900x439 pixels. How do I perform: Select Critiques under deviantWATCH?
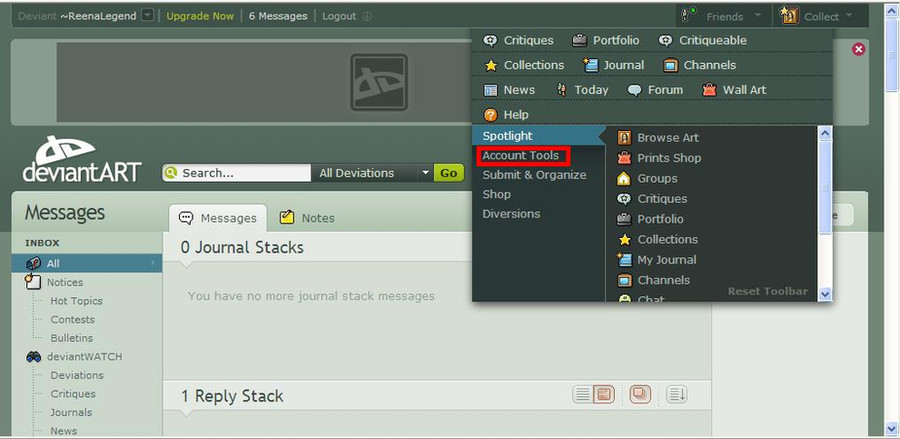pos(73,394)
